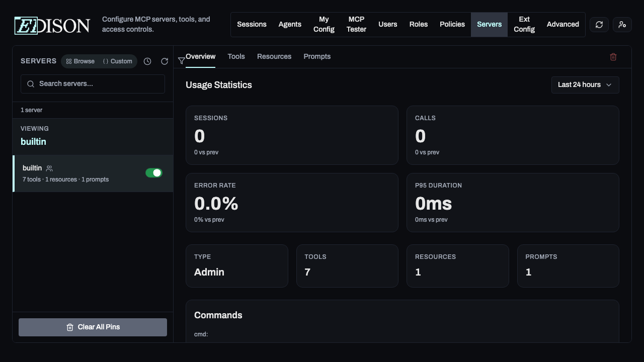
Task: Select the Browse mode in the servers panel
Action: 80,61
